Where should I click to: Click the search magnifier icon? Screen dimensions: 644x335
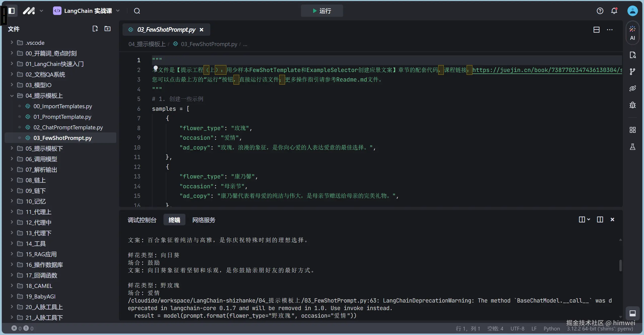[137, 11]
